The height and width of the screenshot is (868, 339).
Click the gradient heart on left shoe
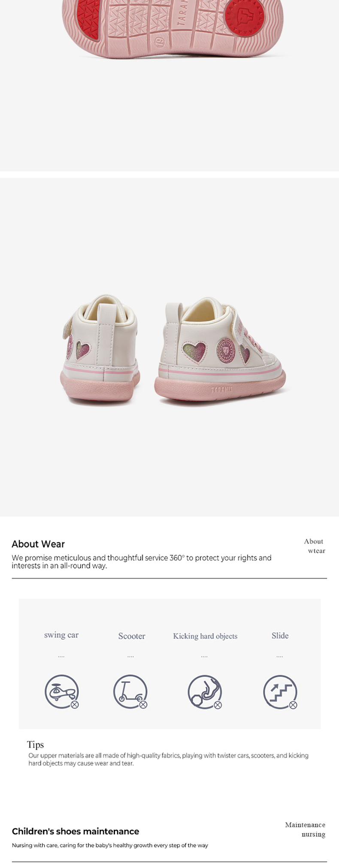click(x=83, y=350)
